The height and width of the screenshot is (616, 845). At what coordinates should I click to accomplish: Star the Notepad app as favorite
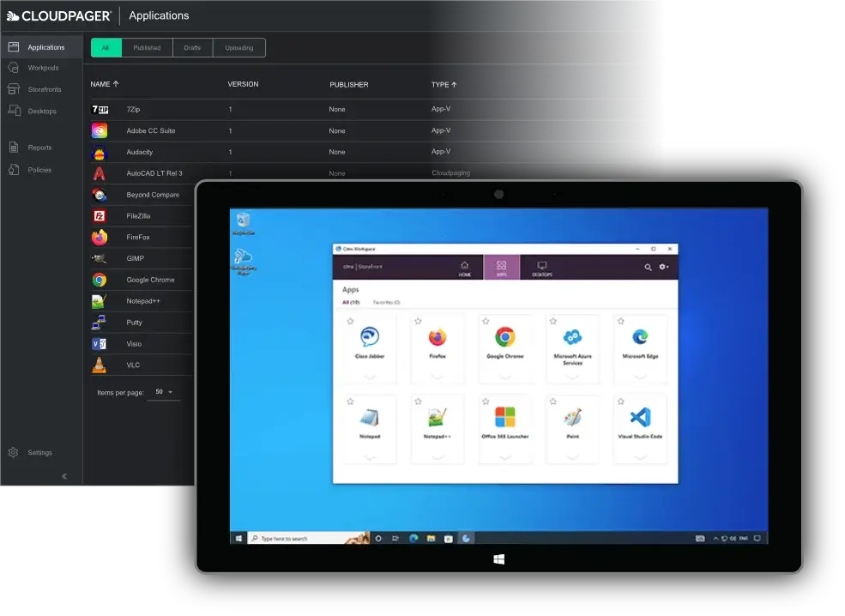click(350, 402)
